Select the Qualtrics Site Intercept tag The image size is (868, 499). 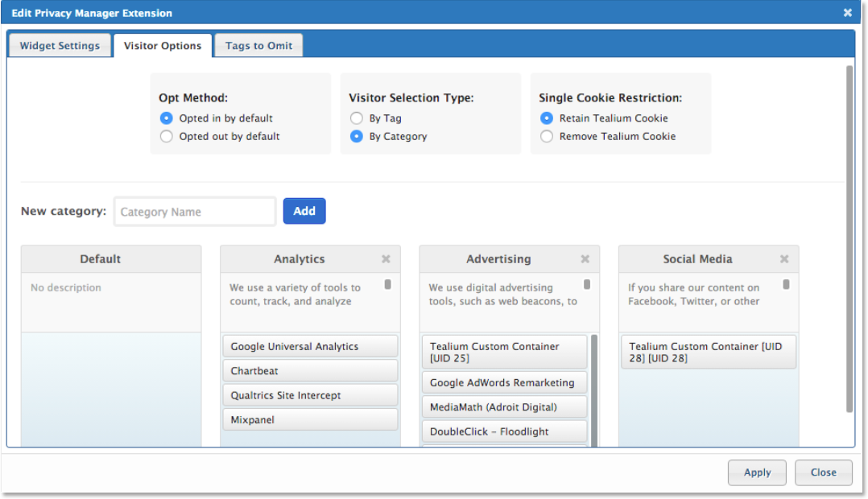(x=311, y=395)
